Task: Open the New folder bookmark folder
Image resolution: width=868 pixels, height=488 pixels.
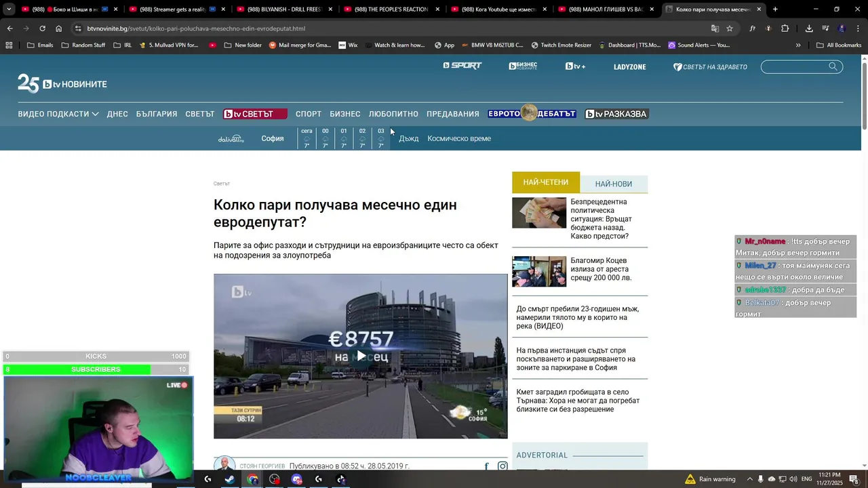Action: click(x=242, y=45)
